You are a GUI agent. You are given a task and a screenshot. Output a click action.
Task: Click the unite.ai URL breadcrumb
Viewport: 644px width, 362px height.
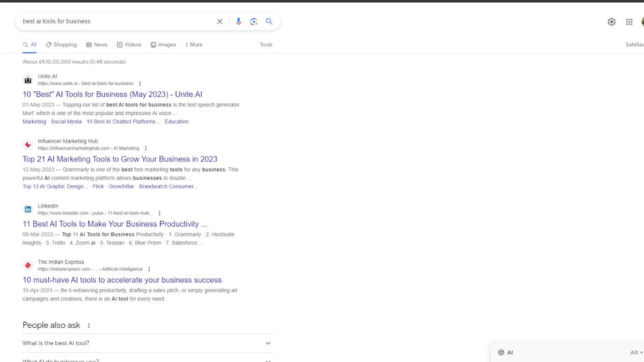pyautogui.click(x=85, y=84)
